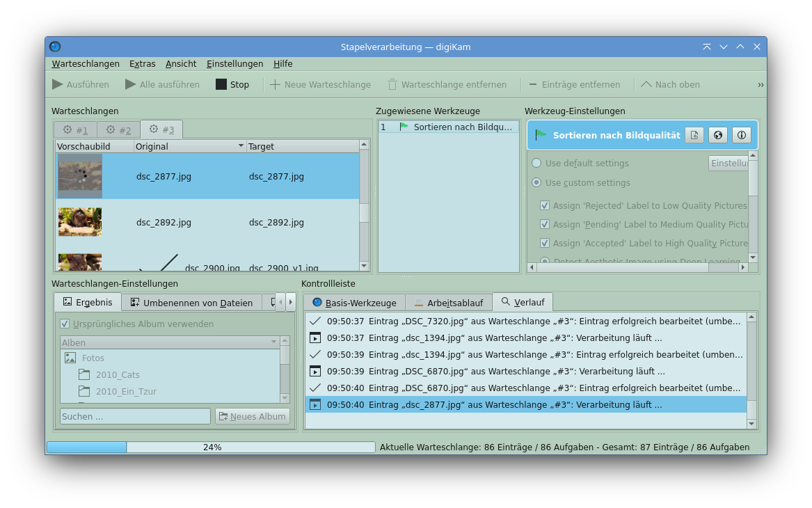The width and height of the screenshot is (812, 508).
Task: Toggle Assign 'Pending' Label checkbox
Action: 544,224
